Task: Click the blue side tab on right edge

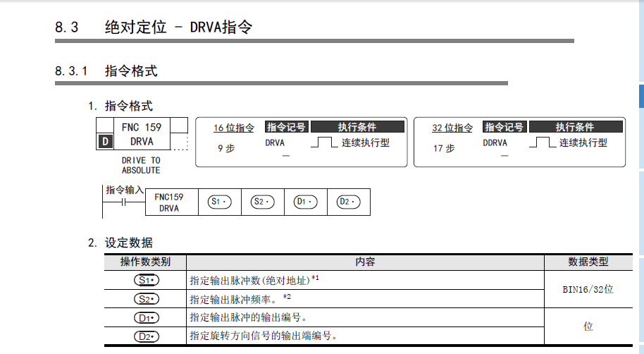Action: (x=640, y=97)
